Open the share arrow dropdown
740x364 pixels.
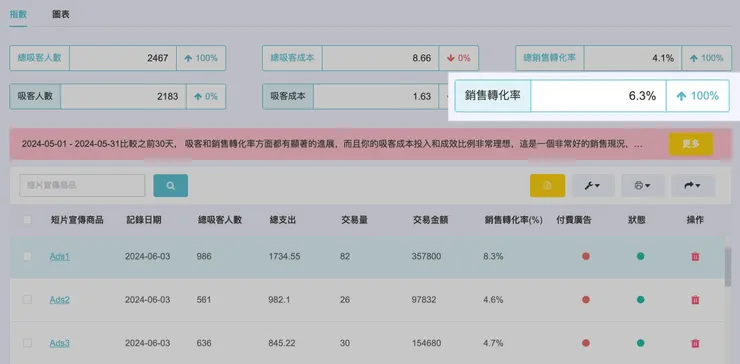[693, 186]
